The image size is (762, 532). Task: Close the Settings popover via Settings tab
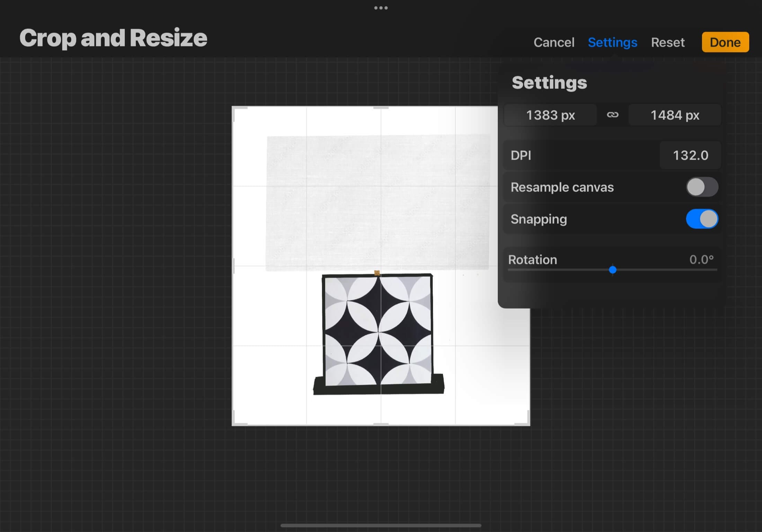pyautogui.click(x=612, y=42)
